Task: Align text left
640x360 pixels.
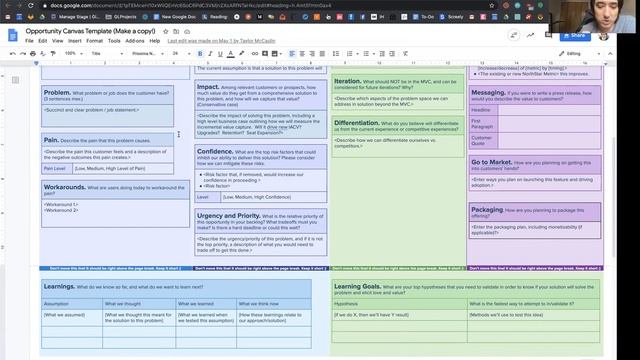Action: pyautogui.click(x=292, y=53)
